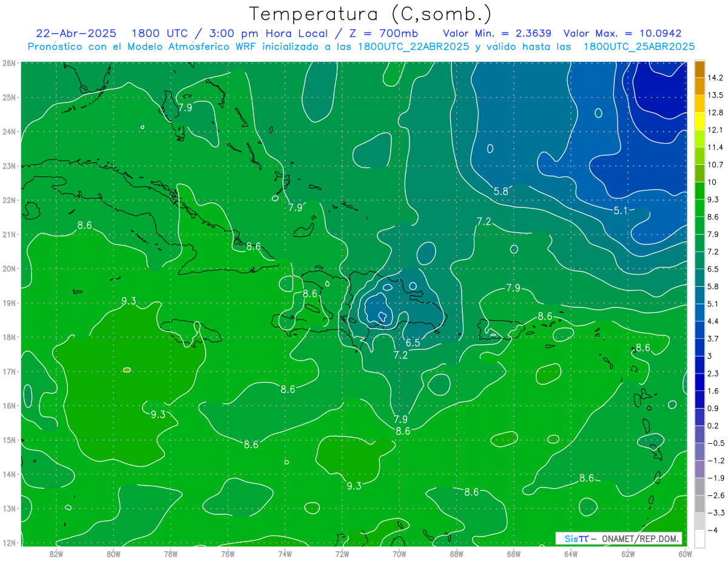
Task: Click the "70W" longitude axis label
Action: [399, 553]
